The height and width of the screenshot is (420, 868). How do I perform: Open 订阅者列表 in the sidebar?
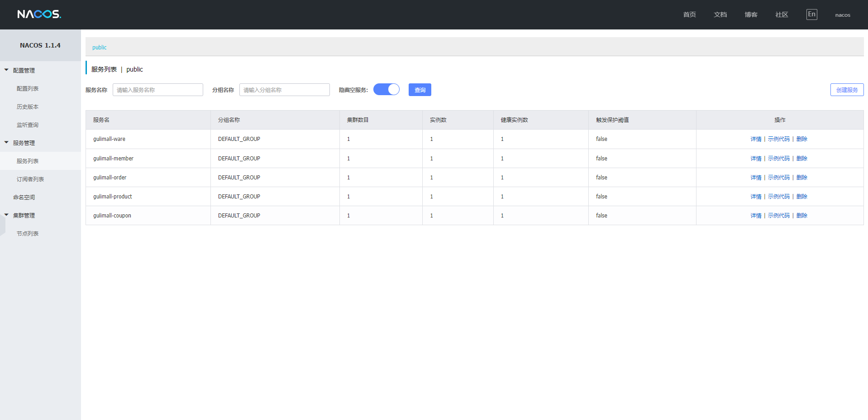(30, 179)
